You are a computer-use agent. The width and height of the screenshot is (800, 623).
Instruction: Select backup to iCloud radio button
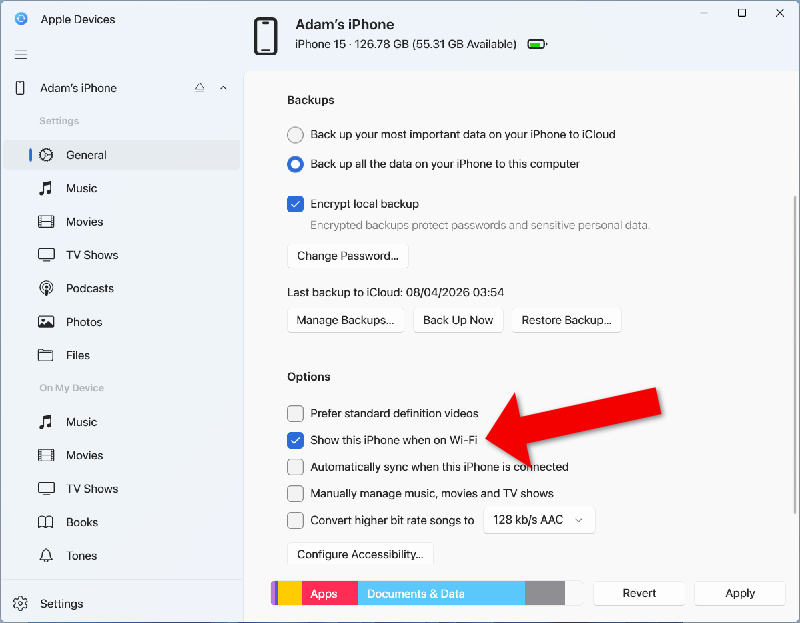click(x=295, y=134)
